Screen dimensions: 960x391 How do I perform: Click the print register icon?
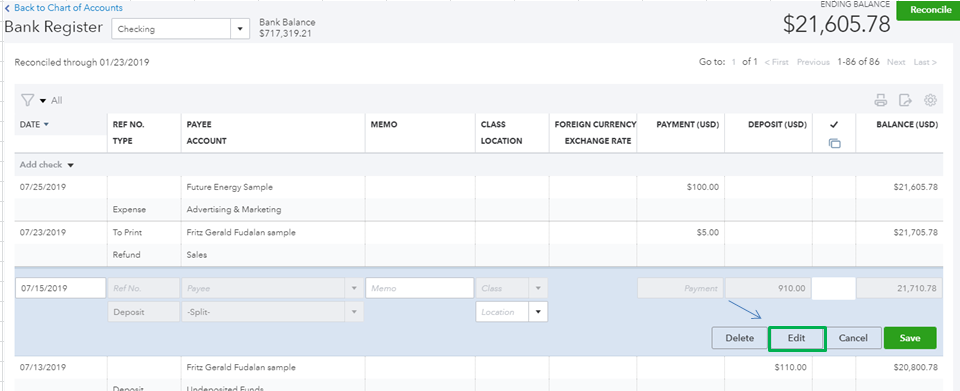coord(880,100)
